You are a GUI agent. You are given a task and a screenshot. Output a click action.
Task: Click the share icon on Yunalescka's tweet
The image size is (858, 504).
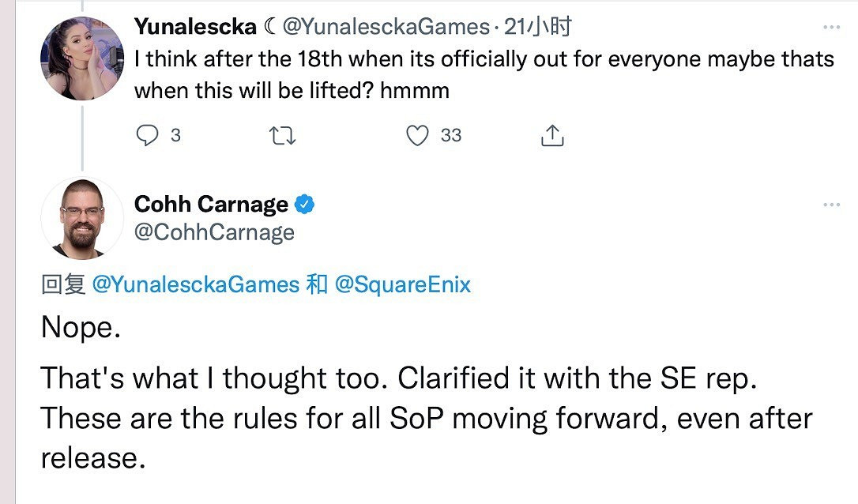[552, 136]
